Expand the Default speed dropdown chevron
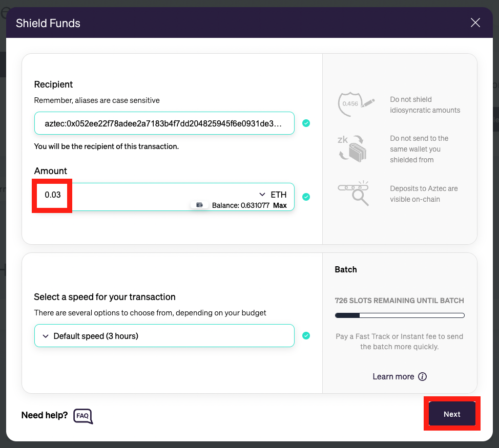Viewport: 499px width, 448px height. point(46,336)
